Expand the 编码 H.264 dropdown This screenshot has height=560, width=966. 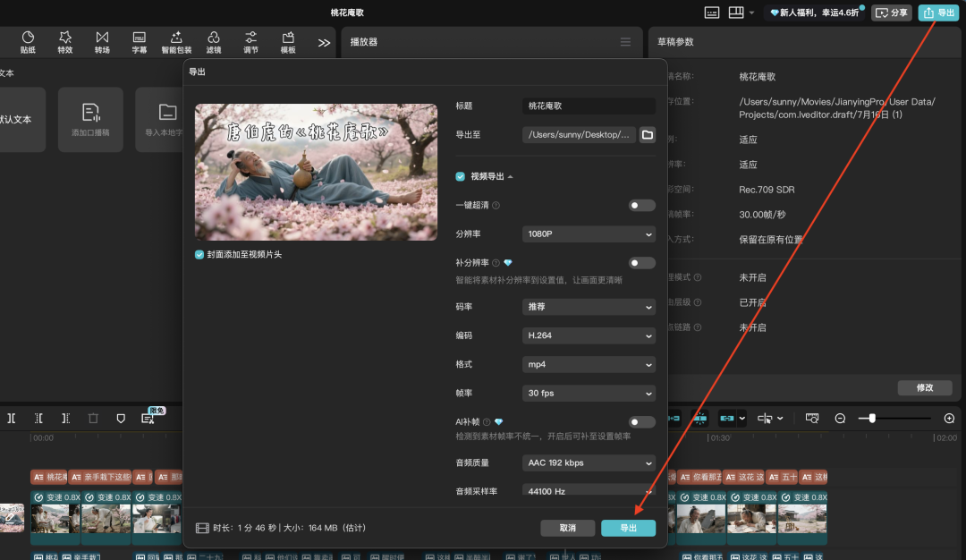[x=589, y=335]
